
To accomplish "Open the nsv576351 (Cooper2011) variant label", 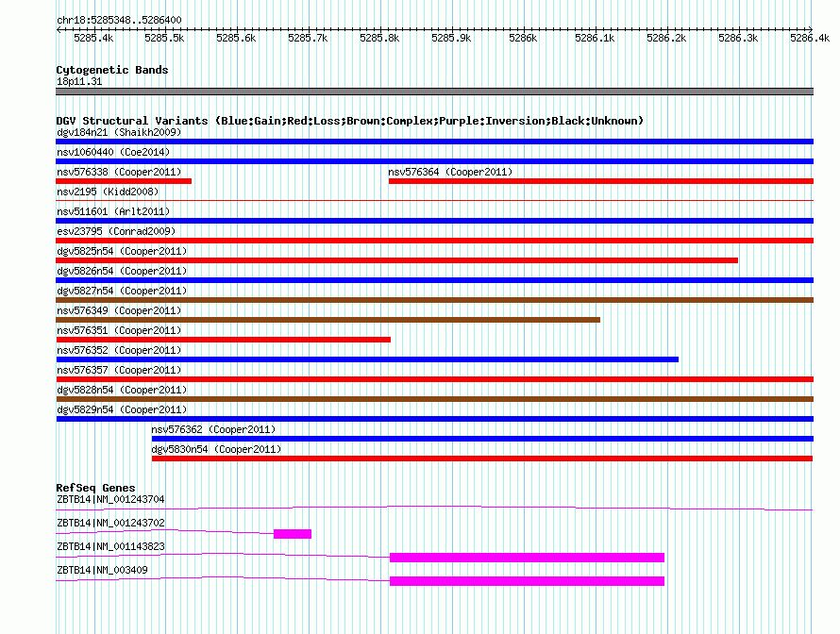I will [x=119, y=330].
